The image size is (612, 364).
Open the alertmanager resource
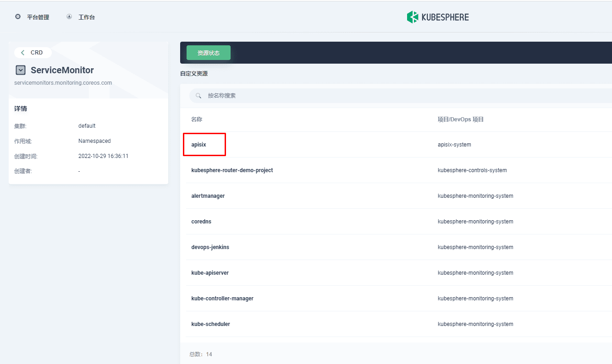tap(208, 196)
